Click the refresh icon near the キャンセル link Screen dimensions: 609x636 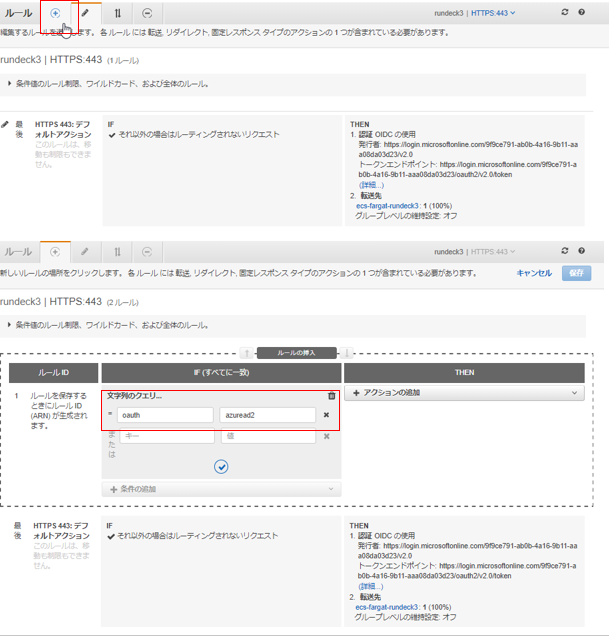[x=565, y=251]
